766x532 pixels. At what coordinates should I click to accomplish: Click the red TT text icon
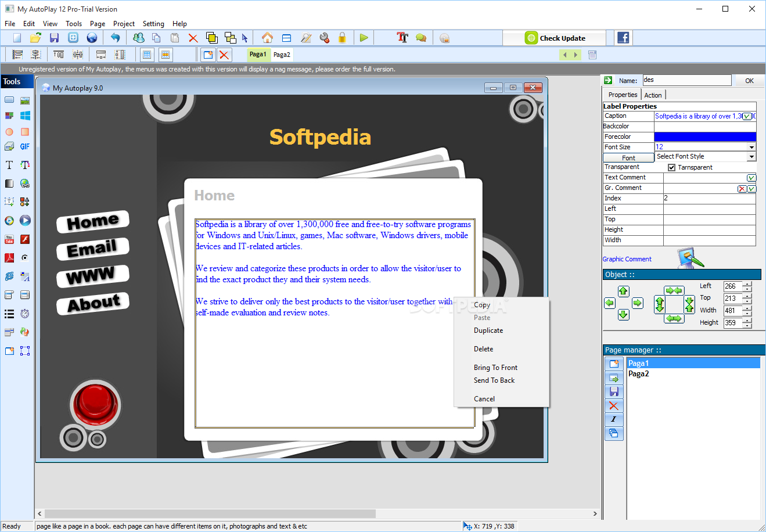click(402, 38)
